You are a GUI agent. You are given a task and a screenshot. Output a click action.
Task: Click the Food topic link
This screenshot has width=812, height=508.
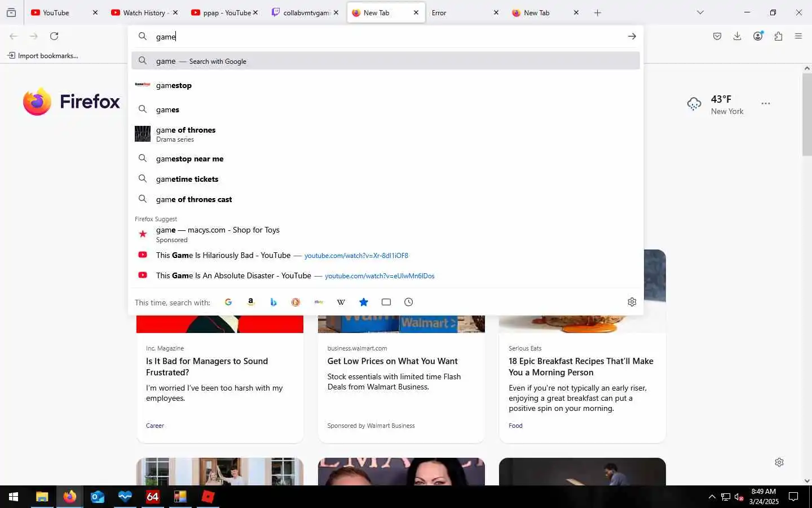515,426
